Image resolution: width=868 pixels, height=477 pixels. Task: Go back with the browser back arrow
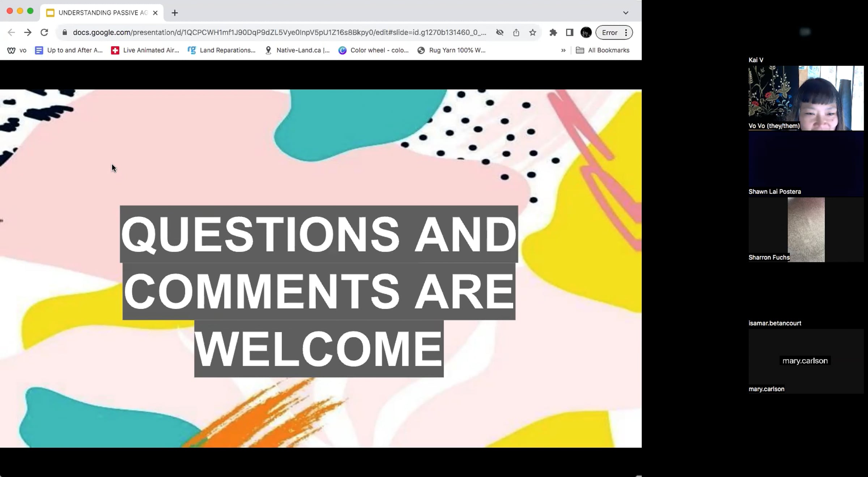point(11,33)
